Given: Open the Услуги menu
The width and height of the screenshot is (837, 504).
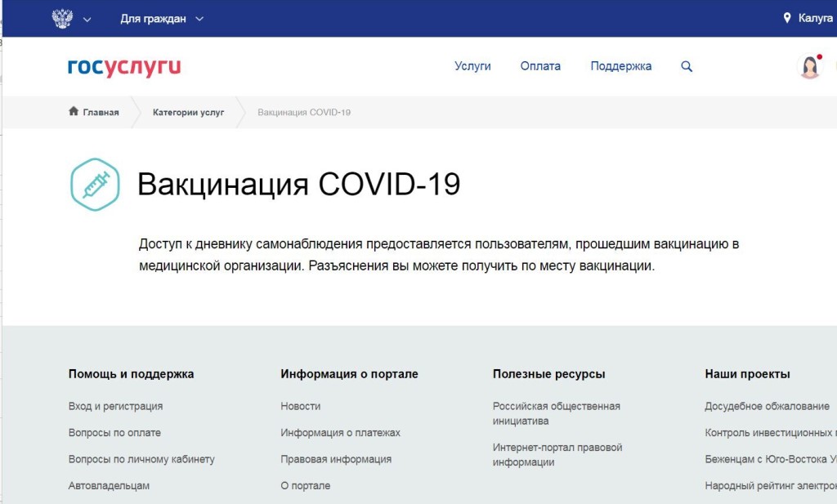Looking at the screenshot, I should [472, 66].
